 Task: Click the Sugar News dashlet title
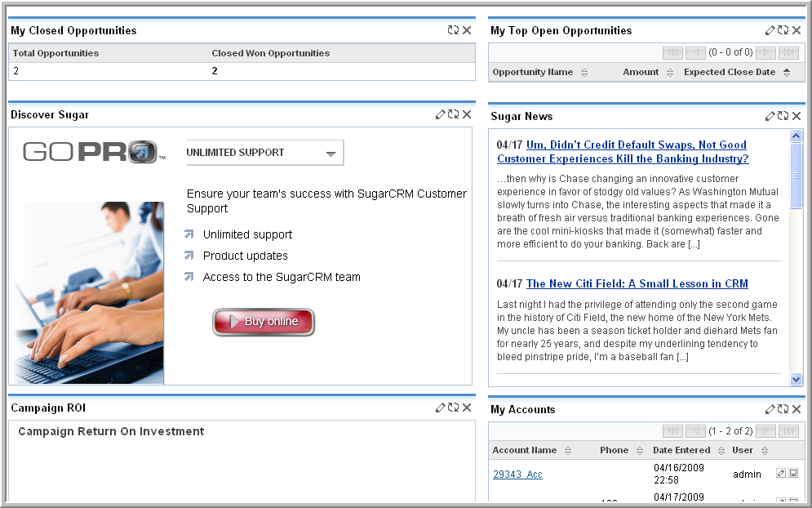pos(521,116)
